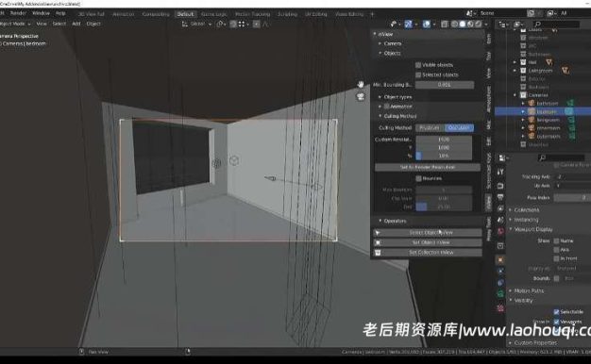Select the Occlusion culling method
The width and height of the screenshot is (591, 364).
[x=459, y=128]
